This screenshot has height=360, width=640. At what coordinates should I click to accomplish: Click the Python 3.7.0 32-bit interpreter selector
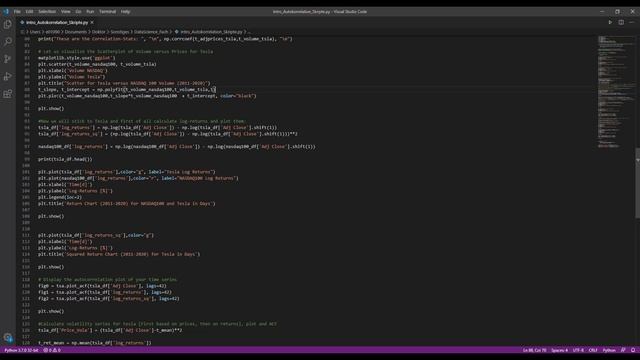click(x=21, y=350)
